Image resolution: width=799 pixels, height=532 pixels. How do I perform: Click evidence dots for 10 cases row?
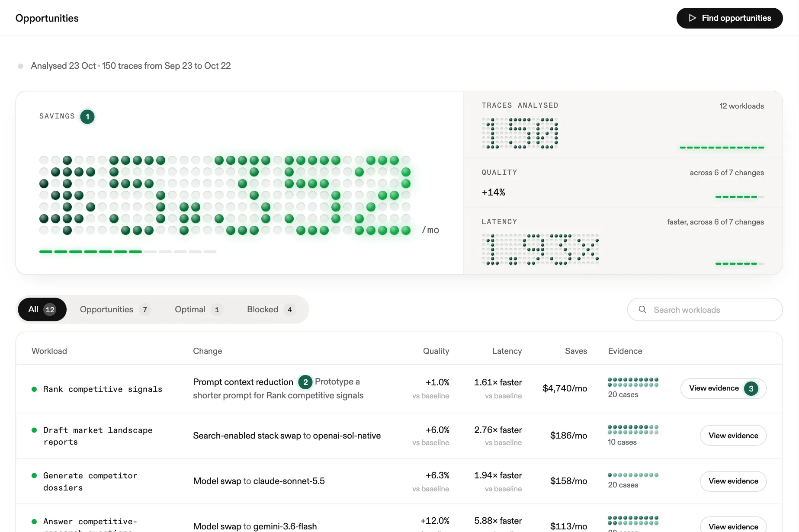(633, 429)
